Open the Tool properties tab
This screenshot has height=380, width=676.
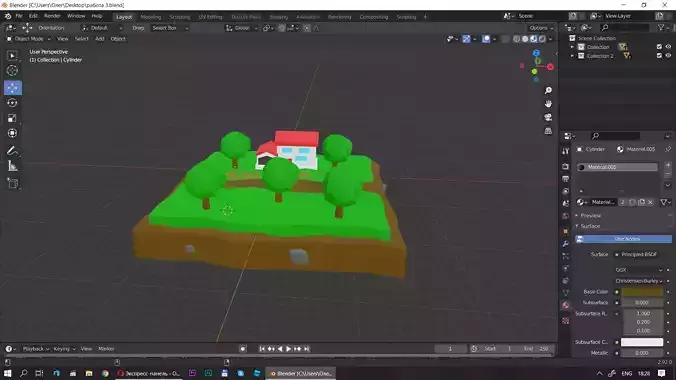[565, 151]
